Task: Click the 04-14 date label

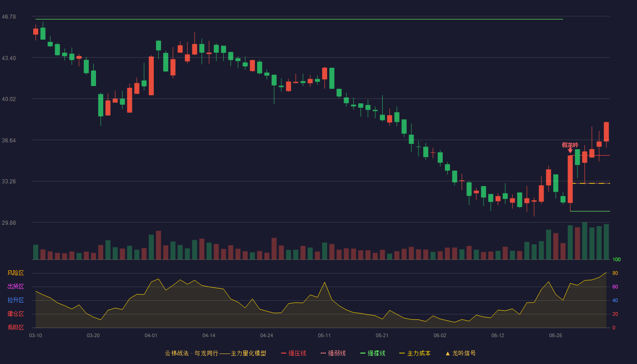Action: point(209,335)
